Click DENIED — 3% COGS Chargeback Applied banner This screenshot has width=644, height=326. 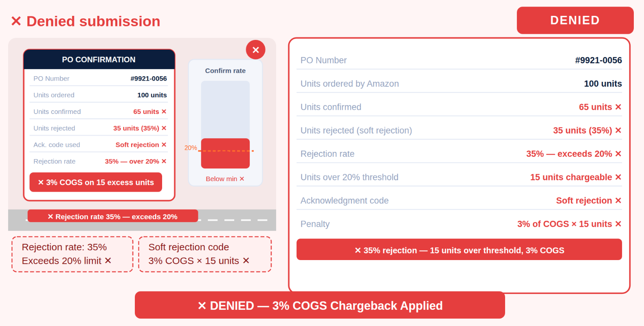(320, 305)
